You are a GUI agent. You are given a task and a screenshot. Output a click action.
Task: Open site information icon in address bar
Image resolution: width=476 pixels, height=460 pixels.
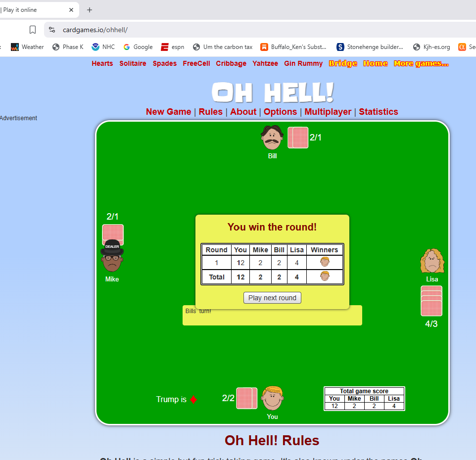coord(52,30)
